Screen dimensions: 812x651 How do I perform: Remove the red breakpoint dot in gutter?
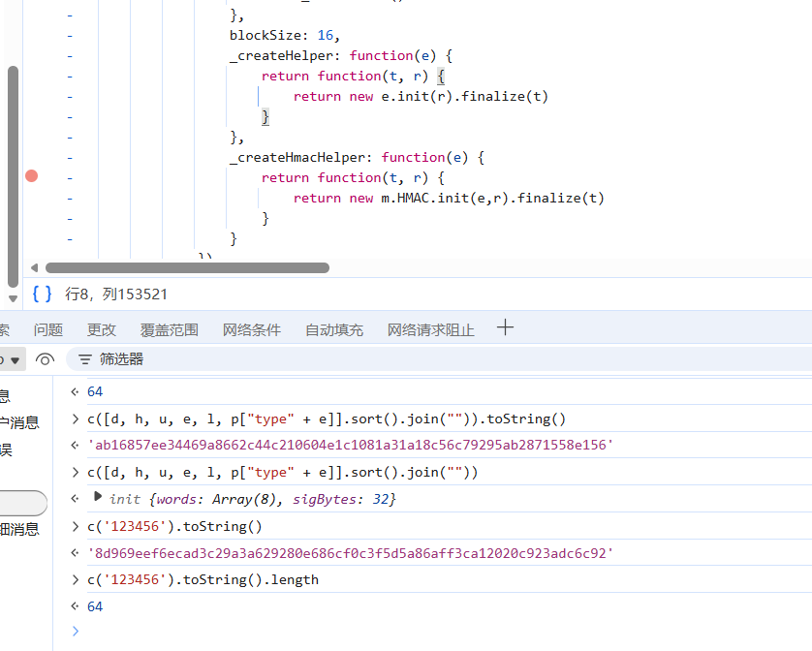pyautogui.click(x=32, y=176)
